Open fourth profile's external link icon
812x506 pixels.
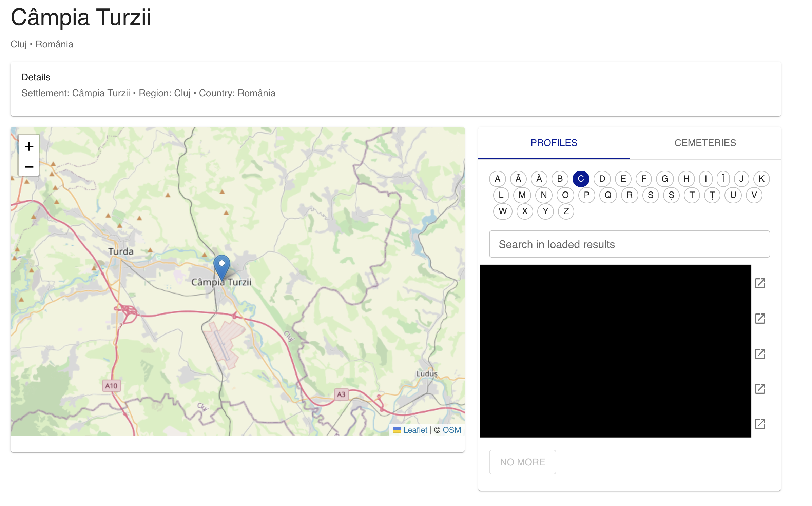pyautogui.click(x=760, y=389)
